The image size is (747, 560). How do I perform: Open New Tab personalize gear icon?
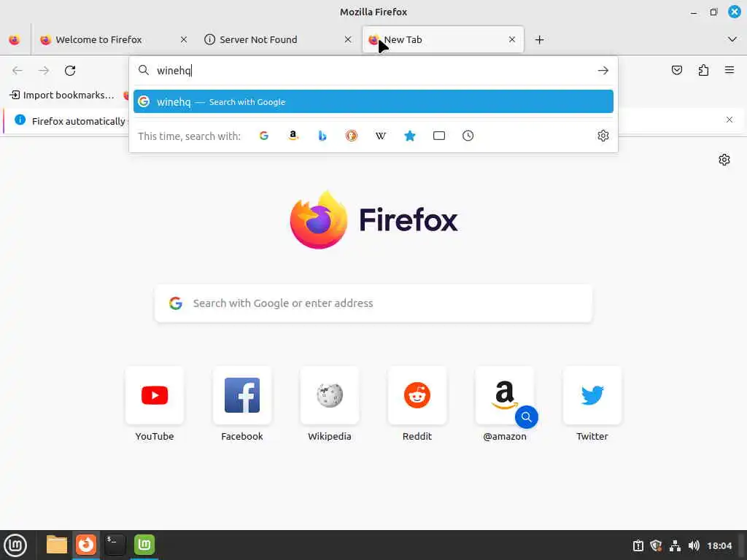[x=724, y=160]
